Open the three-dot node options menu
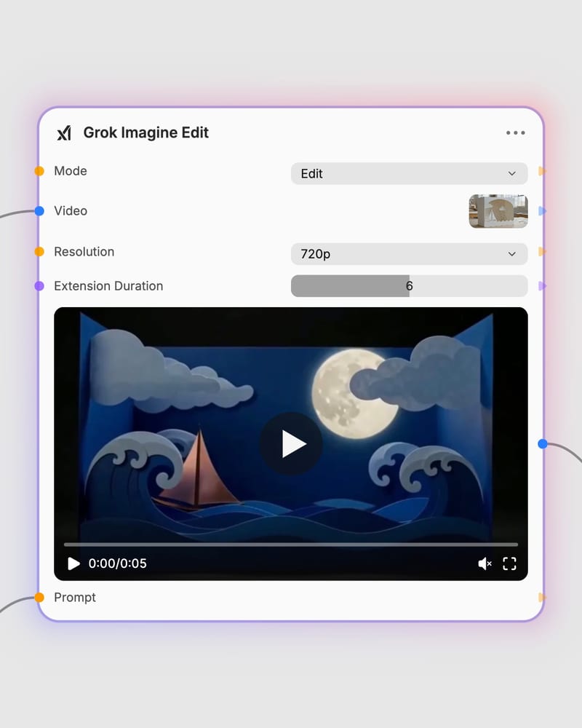Viewport: 582px width, 728px height. coord(515,132)
